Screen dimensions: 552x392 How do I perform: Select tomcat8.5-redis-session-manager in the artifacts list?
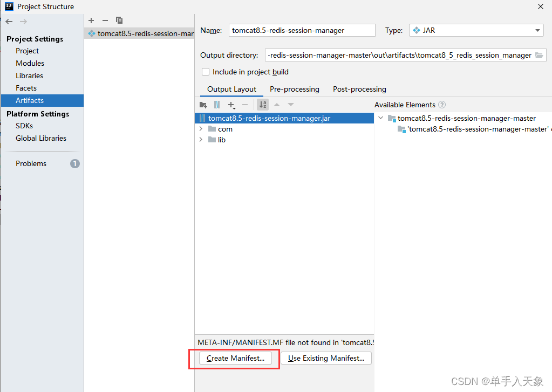139,33
